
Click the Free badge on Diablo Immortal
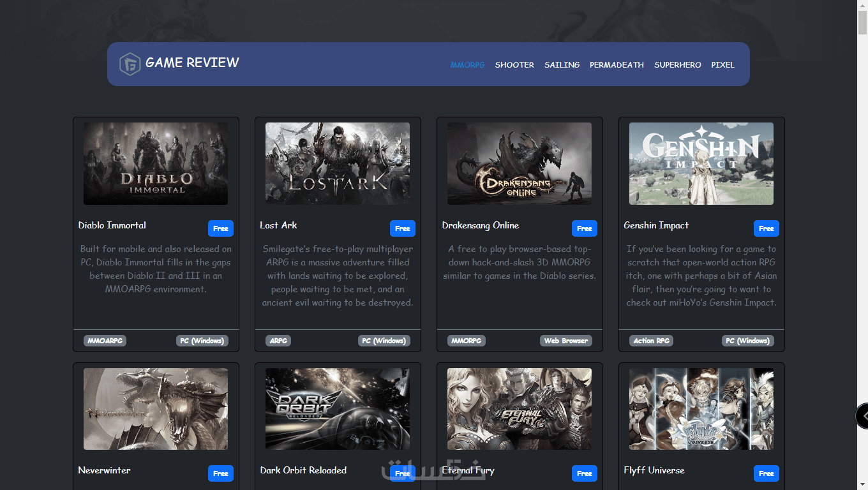point(221,228)
